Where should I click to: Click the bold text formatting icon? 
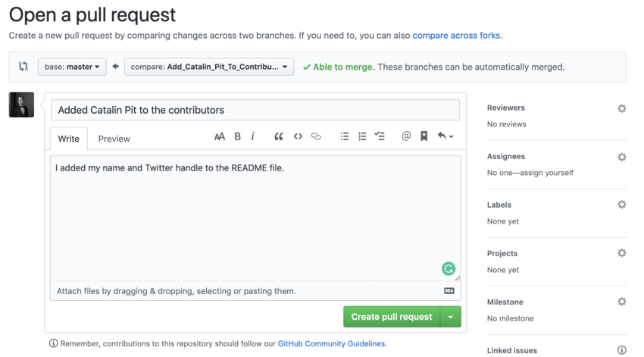click(x=237, y=136)
